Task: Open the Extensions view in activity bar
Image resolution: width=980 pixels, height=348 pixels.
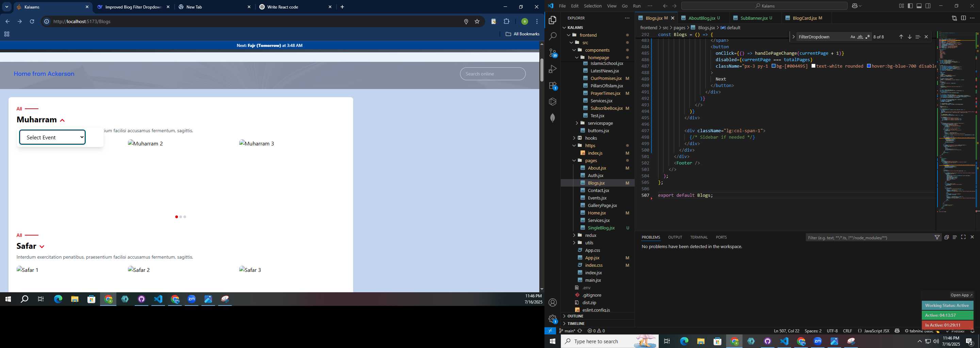Action: pyautogui.click(x=553, y=86)
